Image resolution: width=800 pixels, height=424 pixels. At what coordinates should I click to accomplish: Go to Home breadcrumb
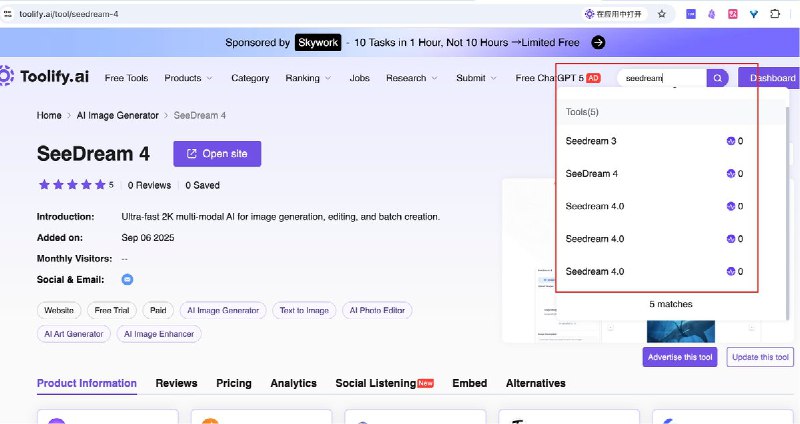49,115
